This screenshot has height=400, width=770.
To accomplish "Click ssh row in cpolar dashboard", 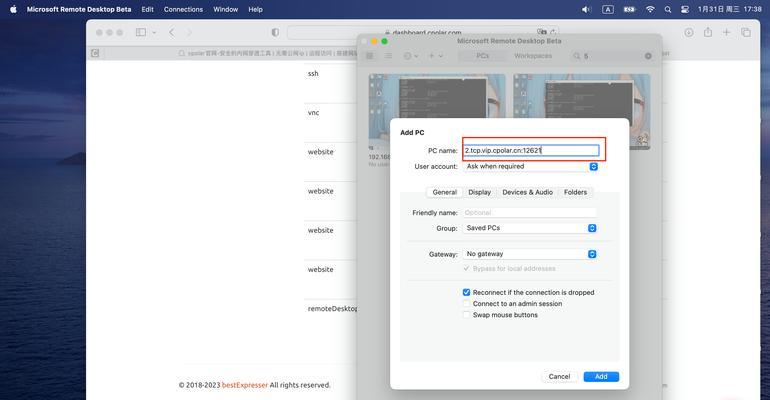I will (x=313, y=74).
